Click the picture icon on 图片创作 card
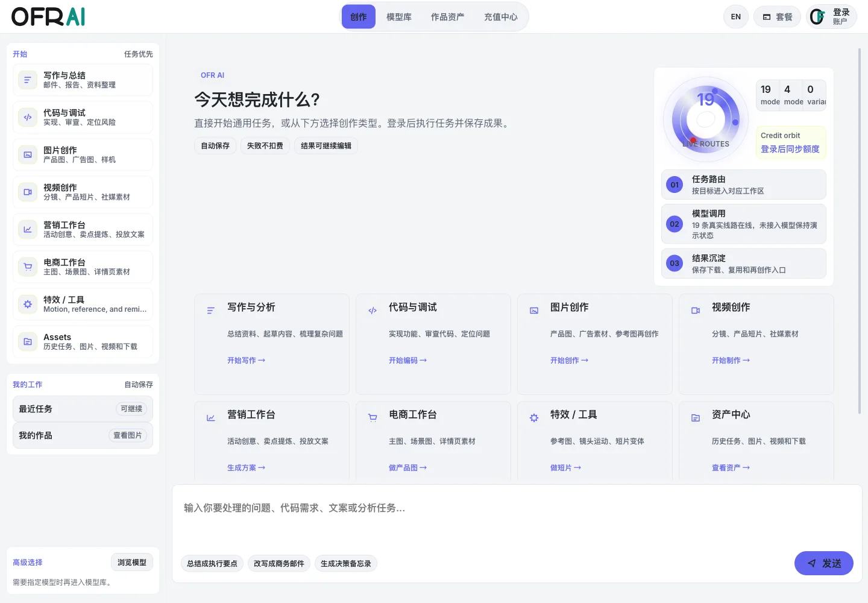Viewport: 868px width, 603px height. [x=534, y=311]
